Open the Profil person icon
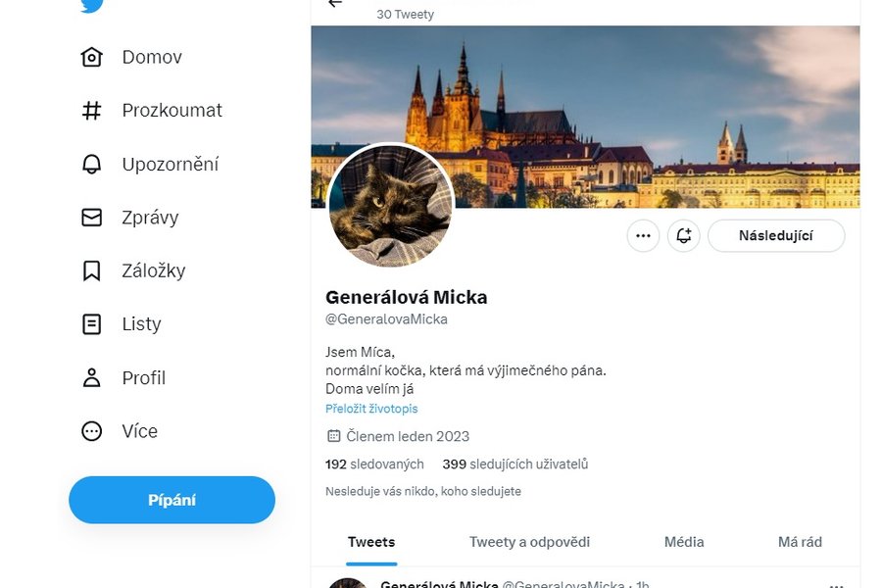 coord(91,377)
